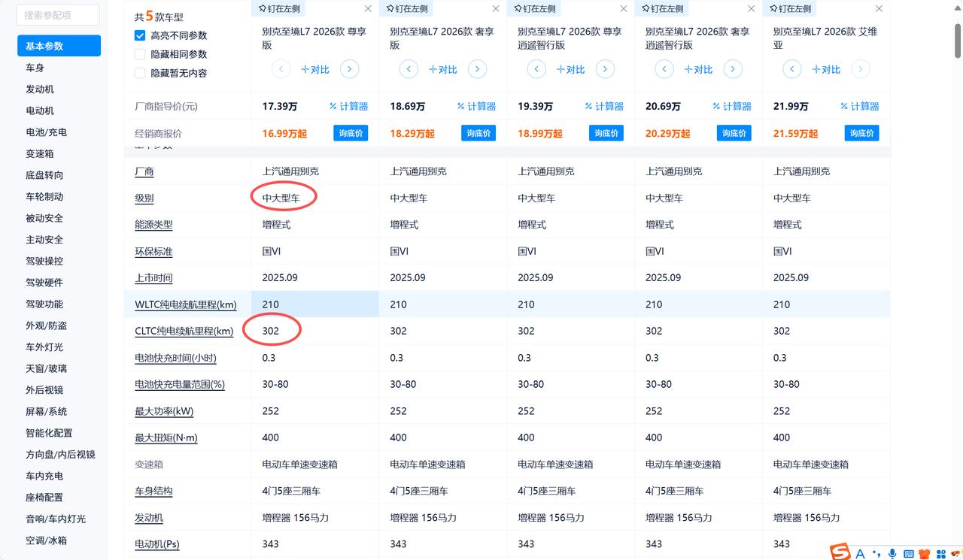Image resolution: width=963 pixels, height=560 pixels.
Task: Move the 19.39万 model column right
Action: pyautogui.click(x=605, y=70)
